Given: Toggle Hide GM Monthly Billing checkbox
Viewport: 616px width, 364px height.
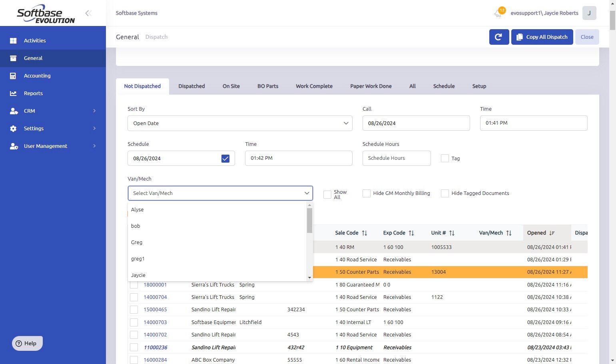Looking at the screenshot, I should 366,193.
